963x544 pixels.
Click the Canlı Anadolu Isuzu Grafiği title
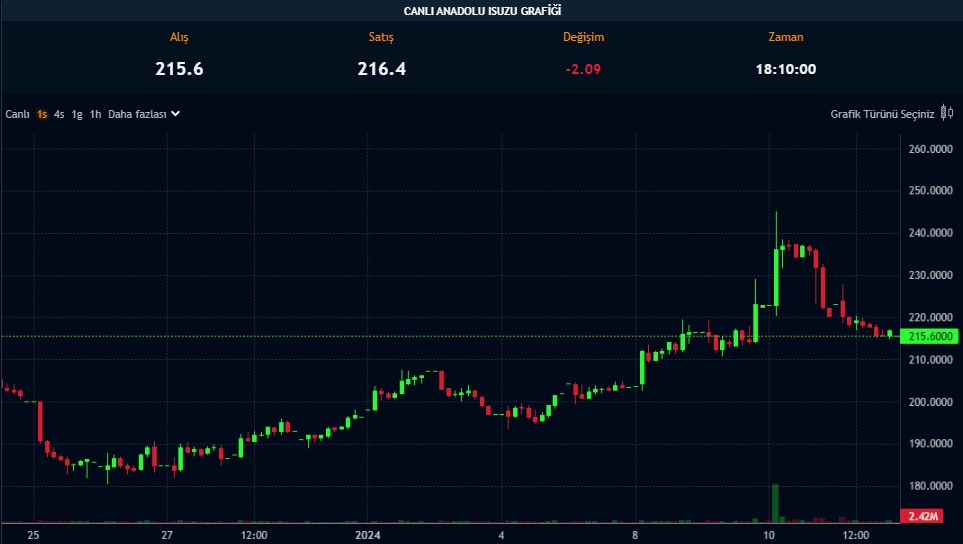point(482,11)
